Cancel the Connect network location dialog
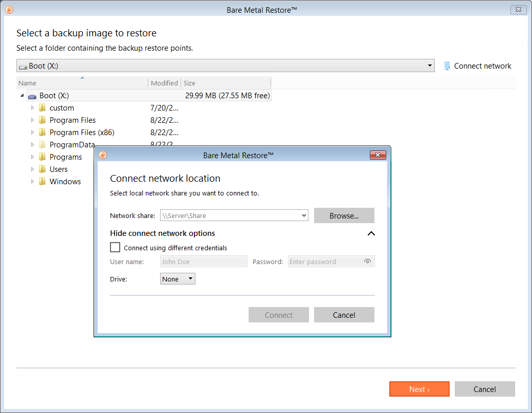Image resolution: width=532 pixels, height=413 pixels. tap(344, 315)
